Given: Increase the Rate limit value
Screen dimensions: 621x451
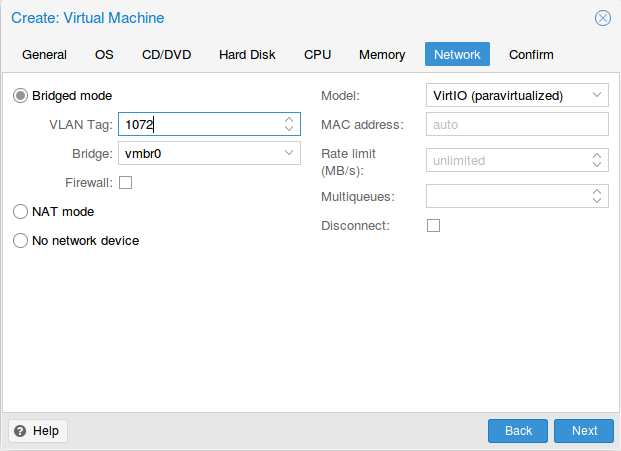Looking at the screenshot, I should pos(597,156).
